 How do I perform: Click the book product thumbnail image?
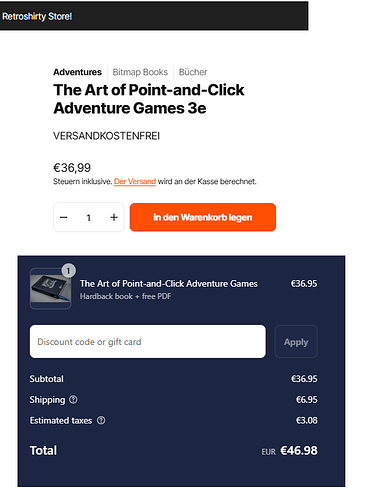(x=50, y=289)
